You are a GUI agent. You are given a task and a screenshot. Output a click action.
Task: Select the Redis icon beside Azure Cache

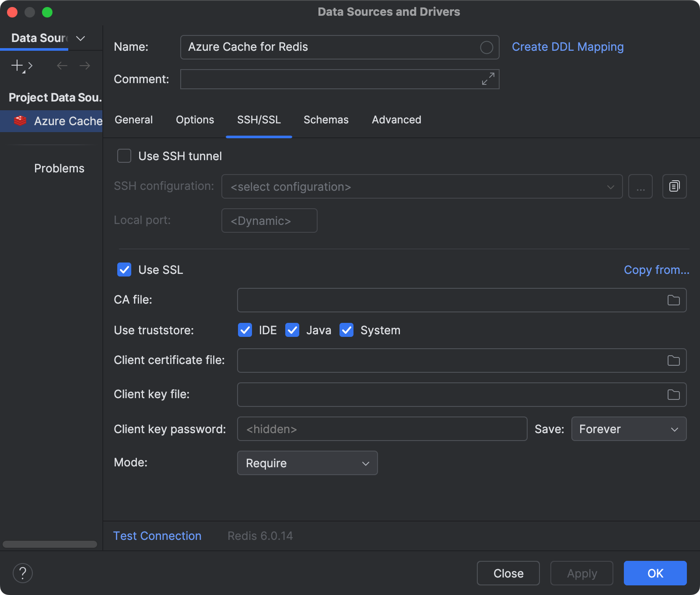[20, 121]
